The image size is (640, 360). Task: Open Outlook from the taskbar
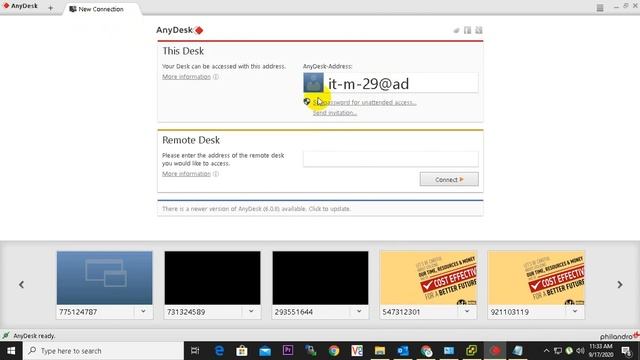(x=403, y=351)
